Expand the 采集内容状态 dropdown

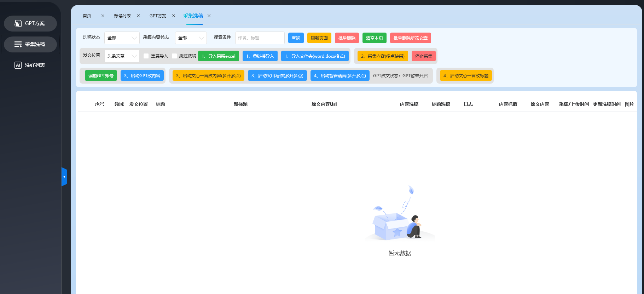[191, 38]
